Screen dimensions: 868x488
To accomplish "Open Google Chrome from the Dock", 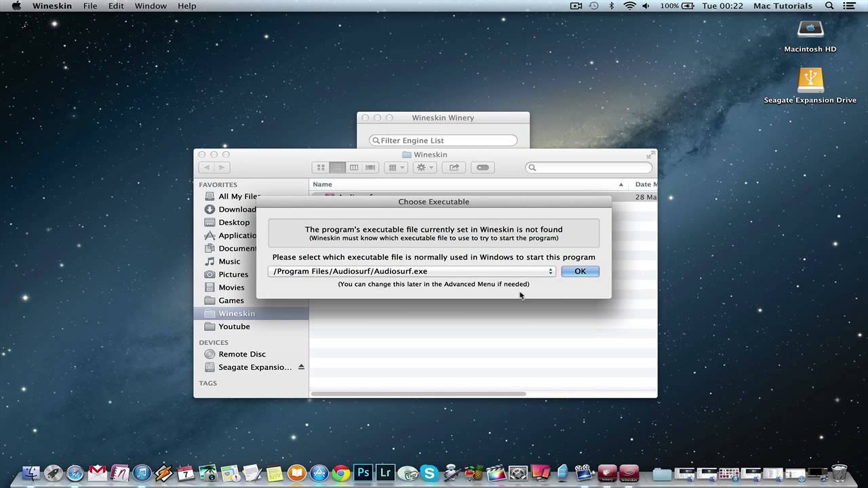I will [341, 472].
